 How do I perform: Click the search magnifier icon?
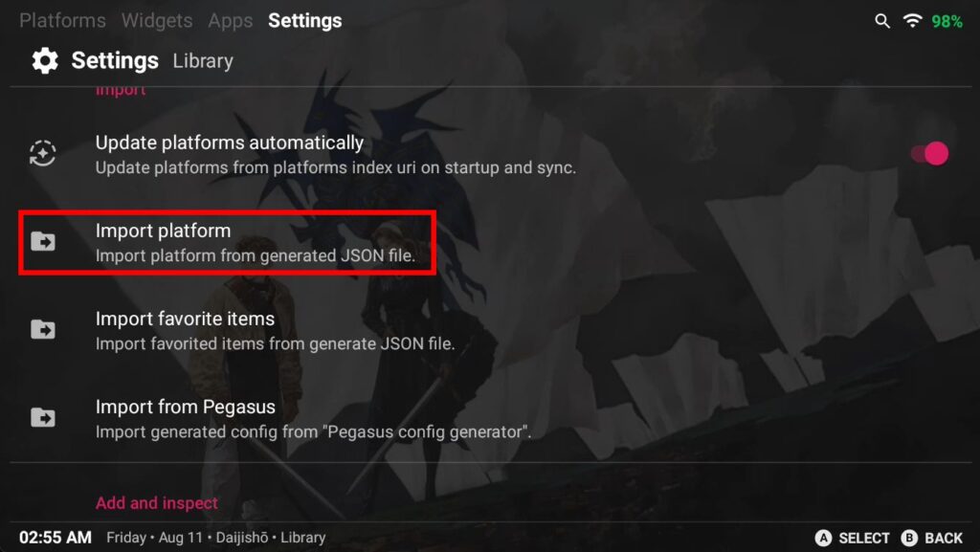882,21
